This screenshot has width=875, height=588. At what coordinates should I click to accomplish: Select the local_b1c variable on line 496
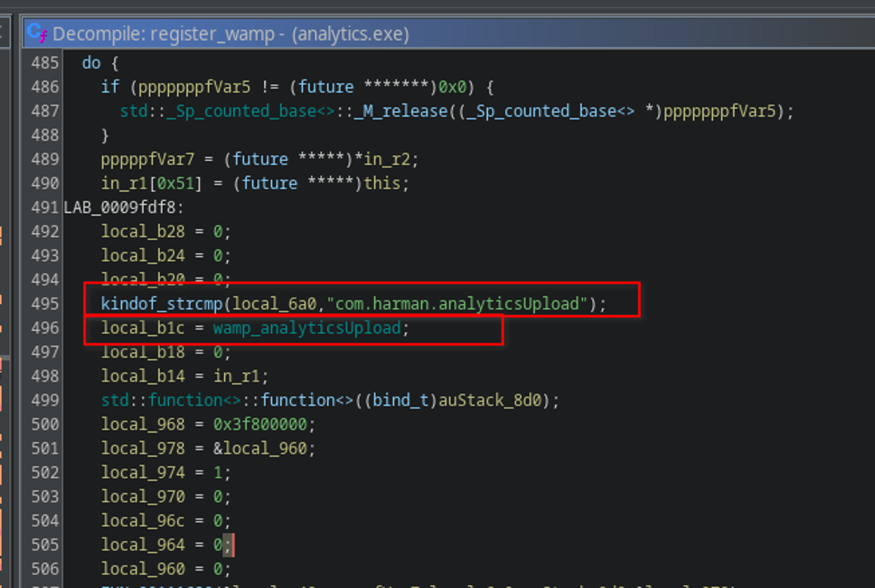click(143, 328)
